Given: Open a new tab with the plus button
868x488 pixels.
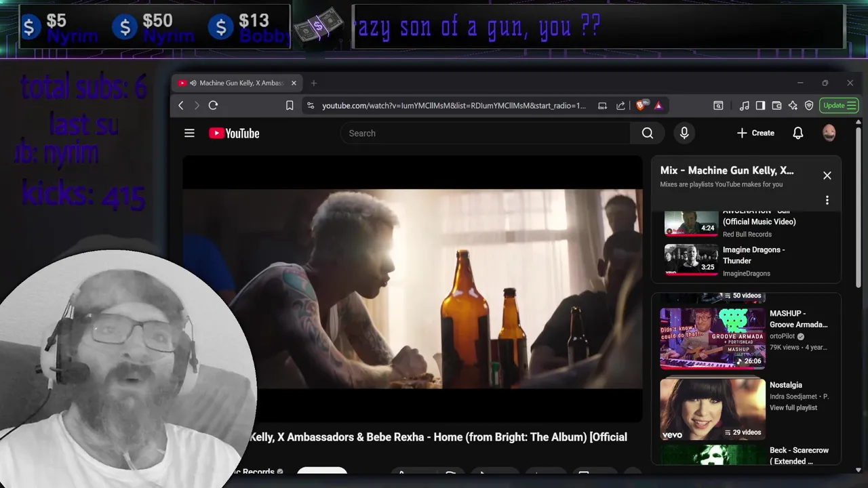Looking at the screenshot, I should [313, 83].
